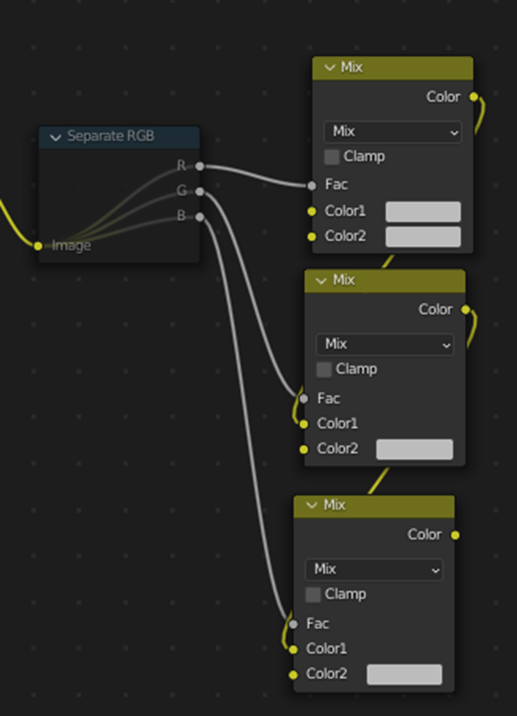Viewport: 517px width, 716px height.
Task: Open blend type dropdown in middle Mix node
Action: tap(385, 344)
